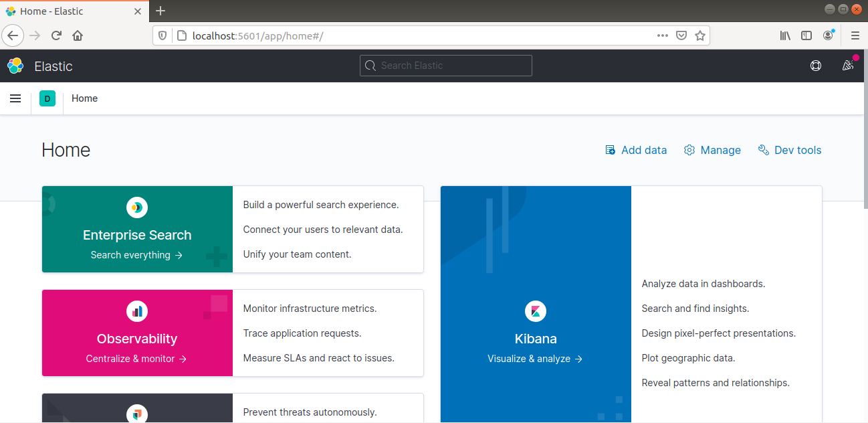868x423 pixels.
Task: Open the Help menu lifebuoy icon
Action: point(816,66)
